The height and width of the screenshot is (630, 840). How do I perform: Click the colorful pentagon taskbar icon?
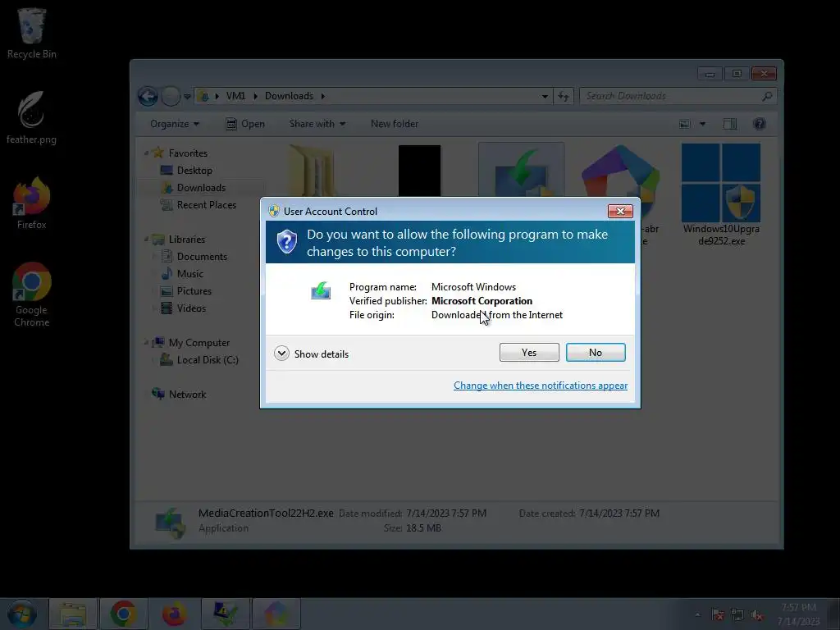[276, 614]
